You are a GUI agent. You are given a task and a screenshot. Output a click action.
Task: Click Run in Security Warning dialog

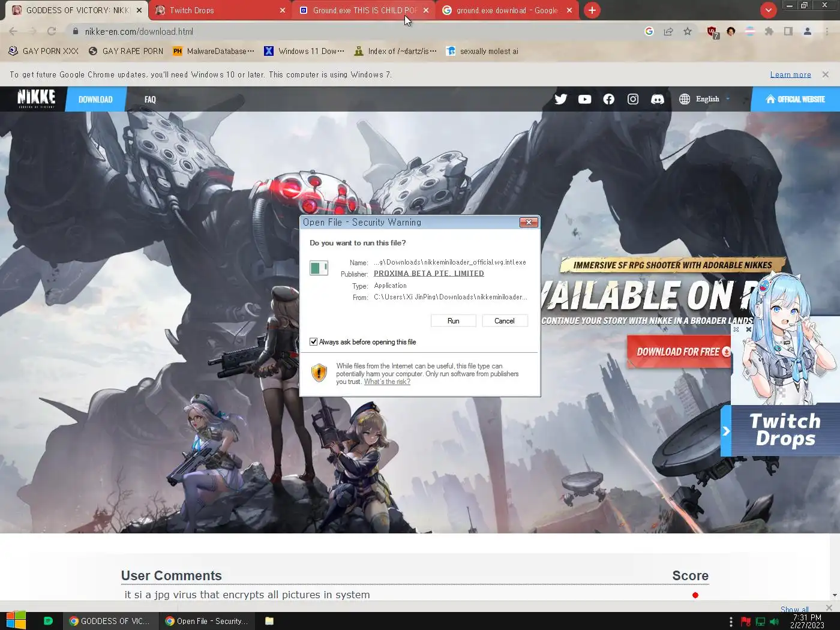(454, 321)
